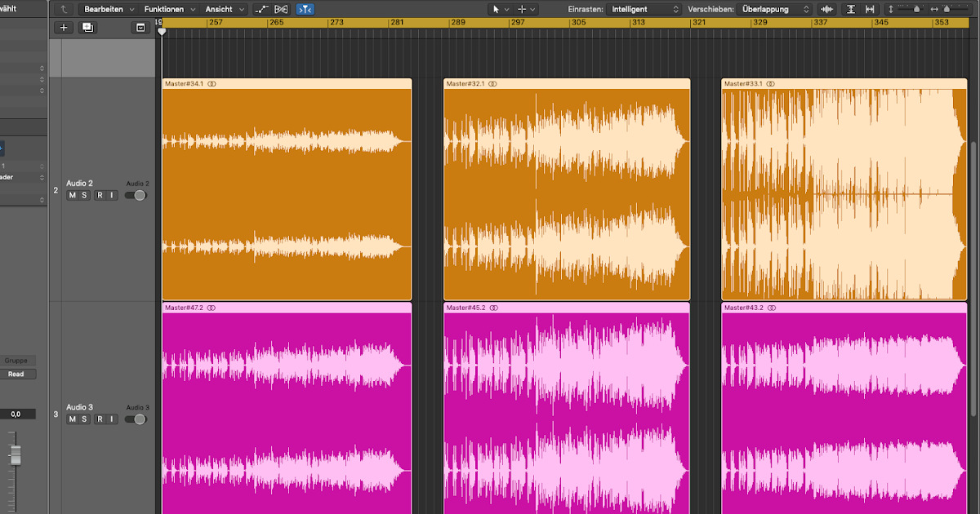
Task: Select the Master#47.2 audio region
Action: pyautogui.click(x=287, y=408)
